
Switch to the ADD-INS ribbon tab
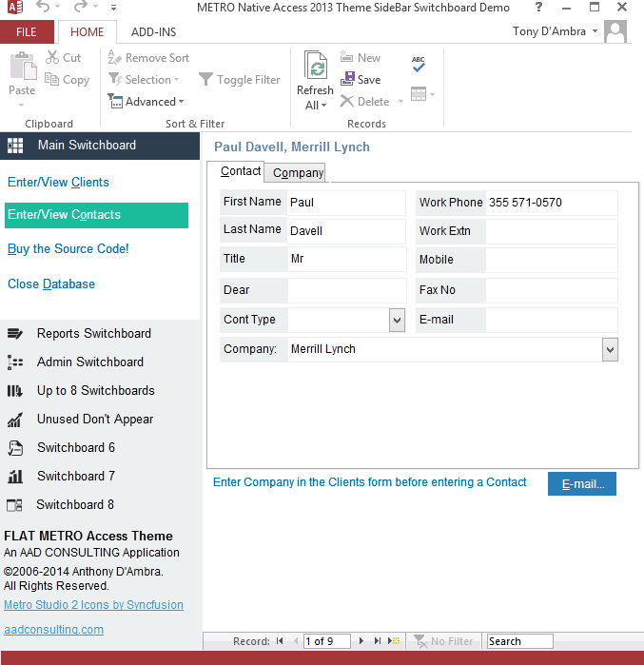click(x=153, y=31)
